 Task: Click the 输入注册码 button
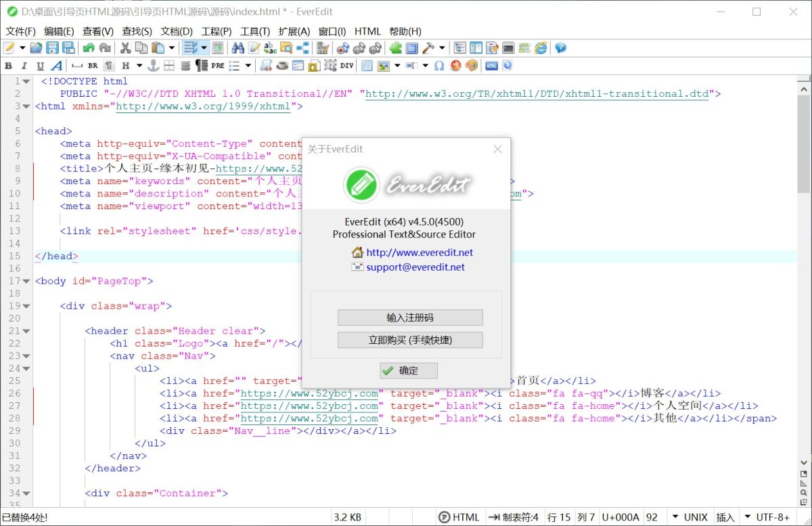(410, 317)
